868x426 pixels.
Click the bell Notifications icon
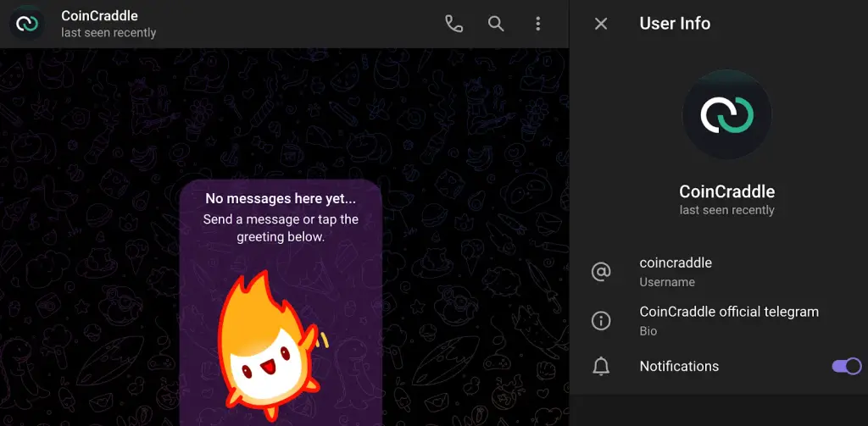coord(601,366)
